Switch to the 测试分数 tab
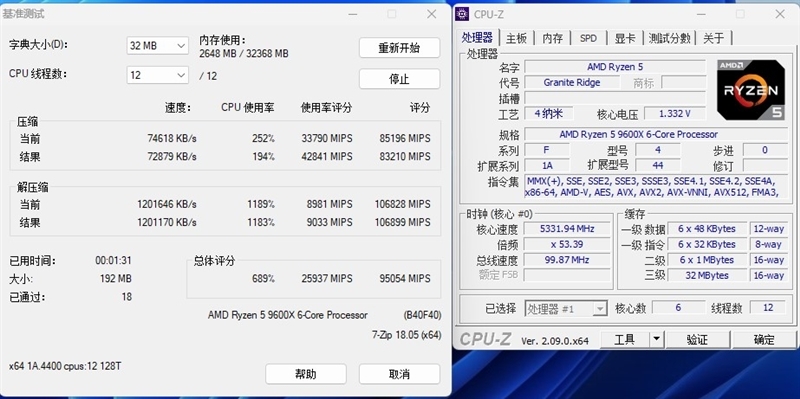800x399 pixels. tap(669, 38)
